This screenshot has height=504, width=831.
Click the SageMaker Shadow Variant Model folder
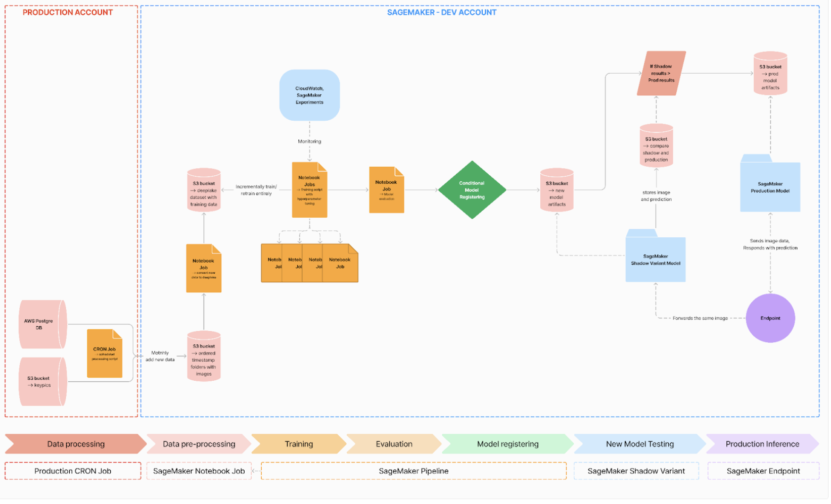coord(657,260)
